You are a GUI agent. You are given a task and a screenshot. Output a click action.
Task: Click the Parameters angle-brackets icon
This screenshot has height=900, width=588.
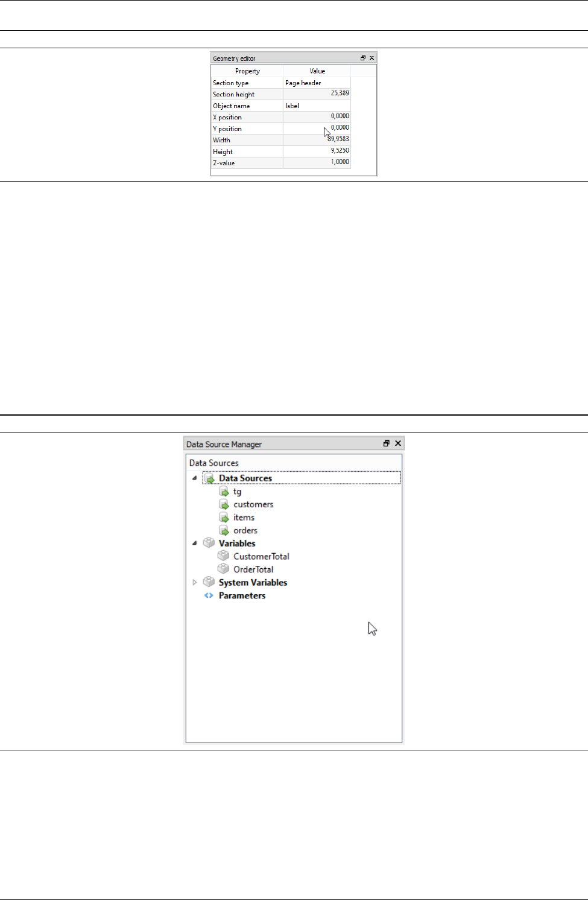click(x=209, y=595)
